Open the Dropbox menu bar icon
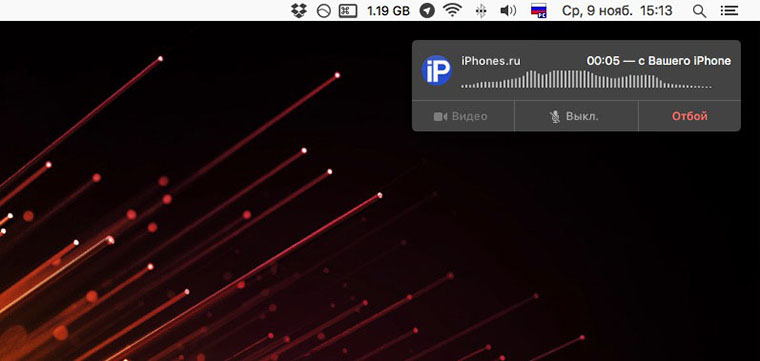The height and width of the screenshot is (361, 760). (299, 10)
